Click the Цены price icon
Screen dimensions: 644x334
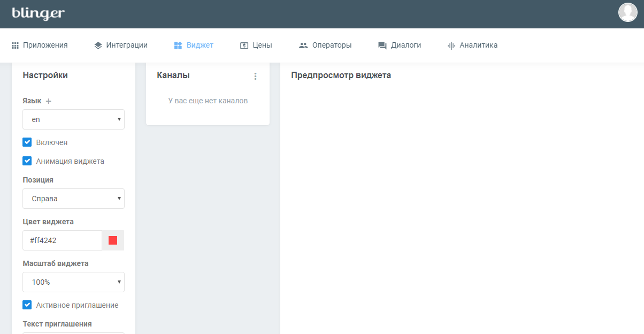pyautogui.click(x=244, y=45)
